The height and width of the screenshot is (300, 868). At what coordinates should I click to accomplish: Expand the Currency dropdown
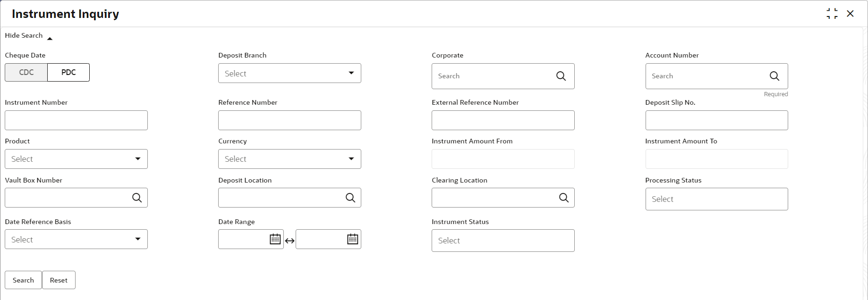pos(289,159)
